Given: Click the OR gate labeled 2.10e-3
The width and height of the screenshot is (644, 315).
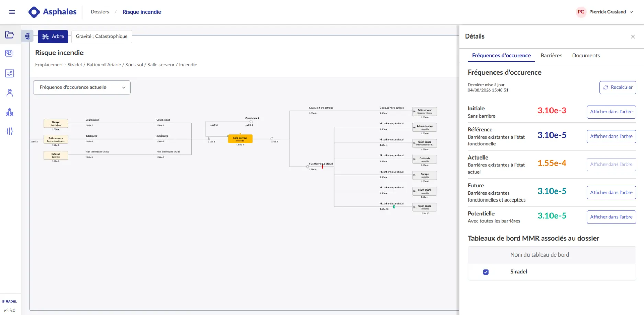Looking at the screenshot, I should [x=209, y=139].
